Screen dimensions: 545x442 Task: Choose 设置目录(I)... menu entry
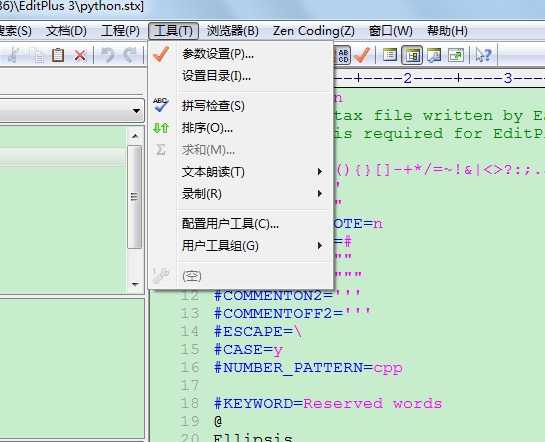(x=241, y=76)
